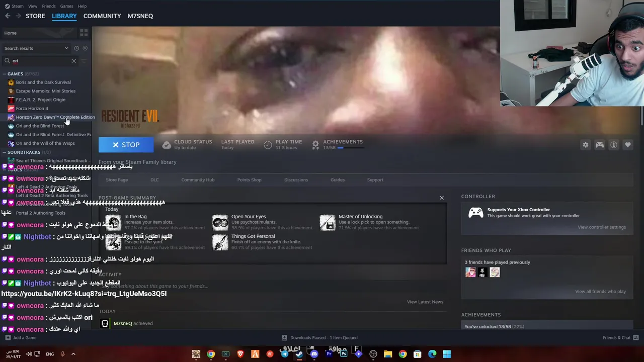The height and width of the screenshot is (362, 644).
Task: Open Friends & Chat icon
Action: 636,338
